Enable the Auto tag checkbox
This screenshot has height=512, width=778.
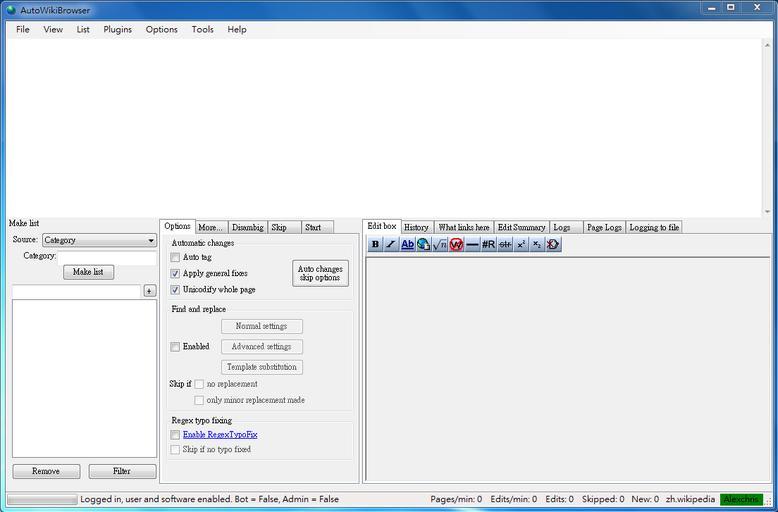pyautogui.click(x=175, y=257)
